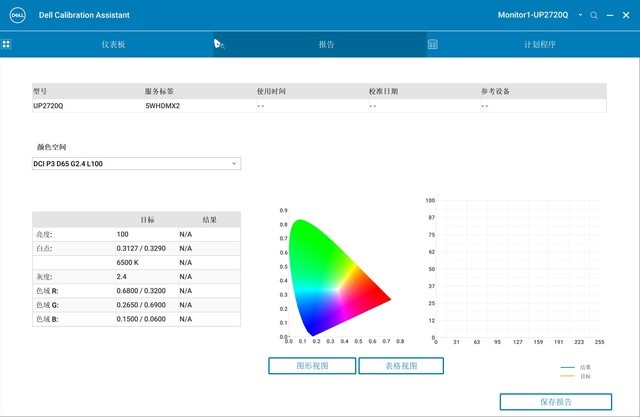Click the gamut B value 0.1500 / 0.0600
Viewport: 640px width, 417px height.
(x=141, y=319)
